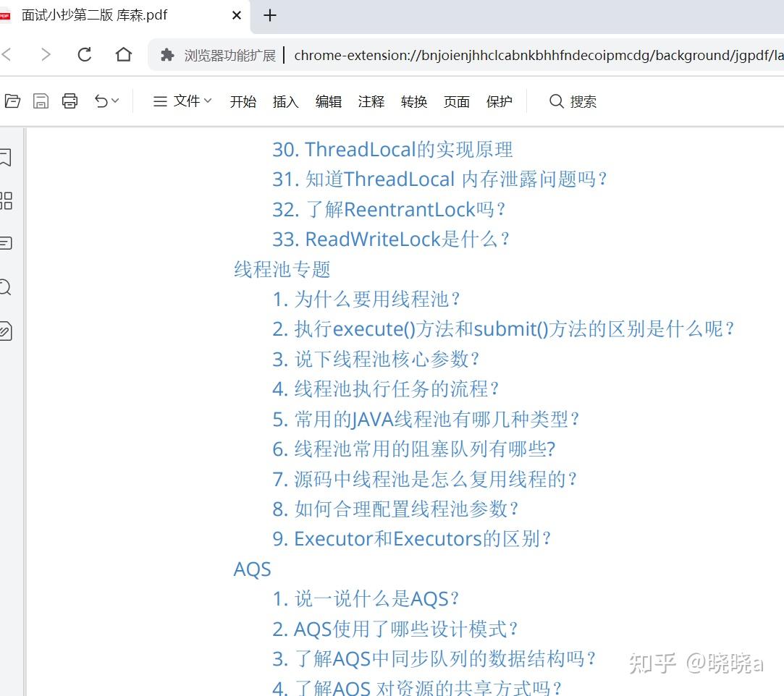Click the 搜索 search button
Viewport: 784px width, 696px height.
point(573,101)
